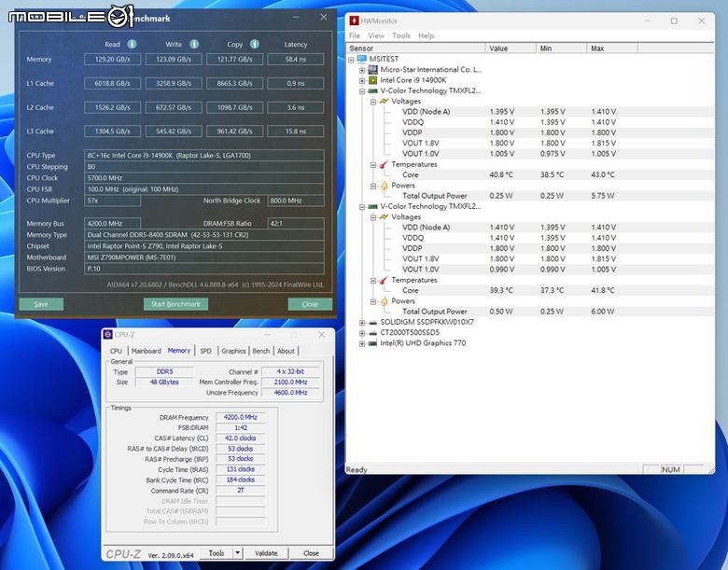728x570 pixels.
Task: Expand the Intel(R) UHD Graphics 770 node
Action: coord(362,344)
